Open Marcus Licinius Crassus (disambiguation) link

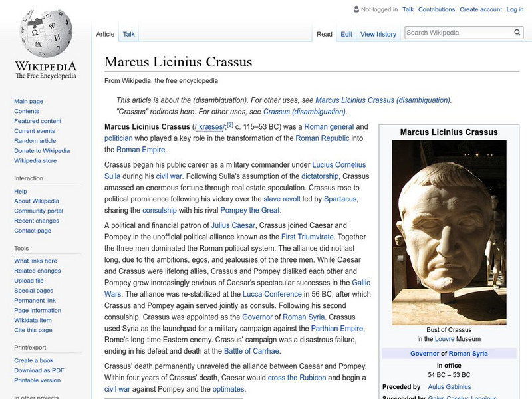point(383,100)
